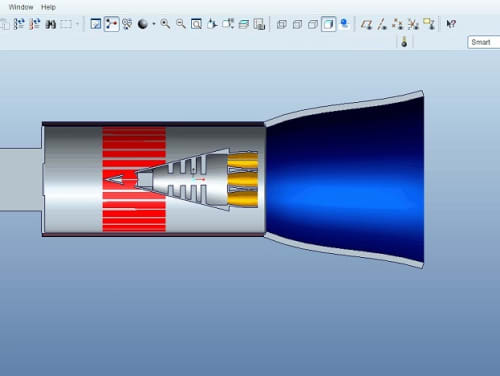Toggle the Spin Center icon

(x=112, y=24)
